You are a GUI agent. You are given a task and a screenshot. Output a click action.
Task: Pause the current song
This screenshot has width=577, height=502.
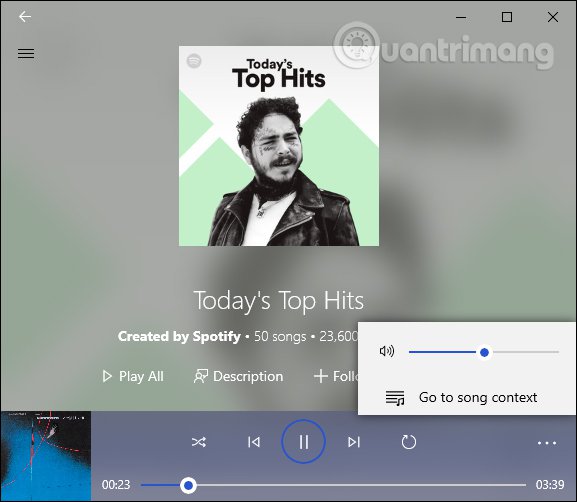[x=304, y=442]
